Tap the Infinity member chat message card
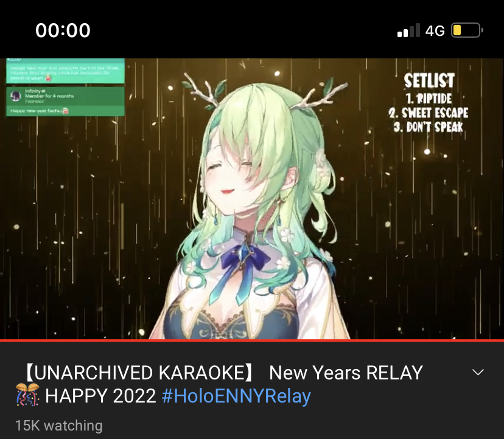This screenshot has height=439, width=504. tap(65, 102)
